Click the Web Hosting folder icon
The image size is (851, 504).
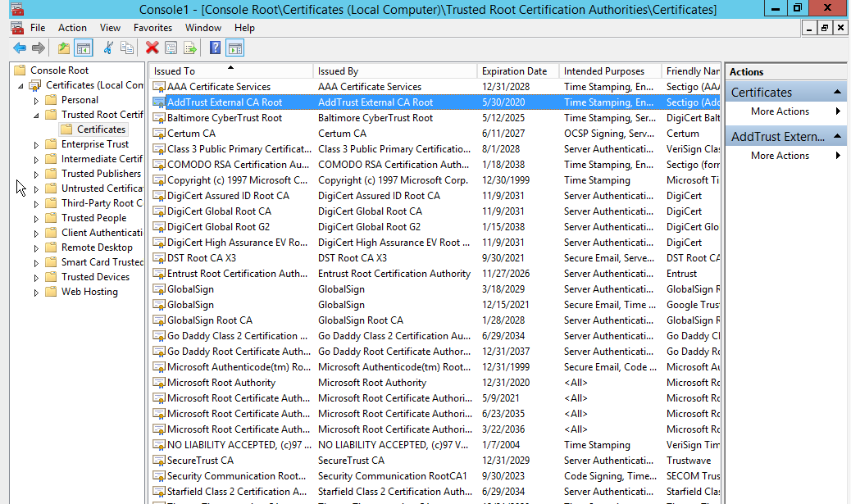(51, 292)
